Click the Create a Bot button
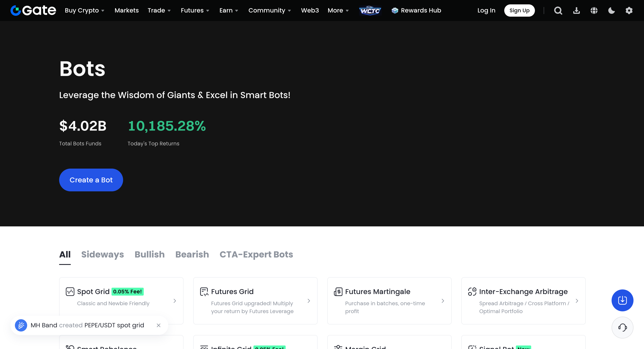 pyautogui.click(x=91, y=180)
